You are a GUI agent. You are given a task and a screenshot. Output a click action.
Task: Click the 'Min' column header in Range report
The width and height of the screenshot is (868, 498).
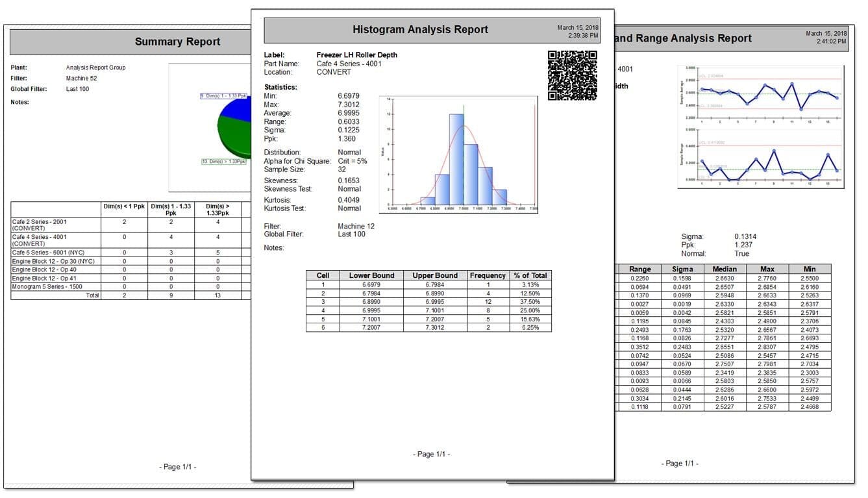(809, 269)
